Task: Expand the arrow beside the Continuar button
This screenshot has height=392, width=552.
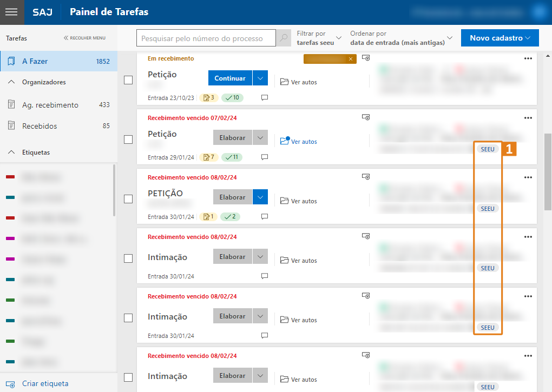Action: click(260, 78)
